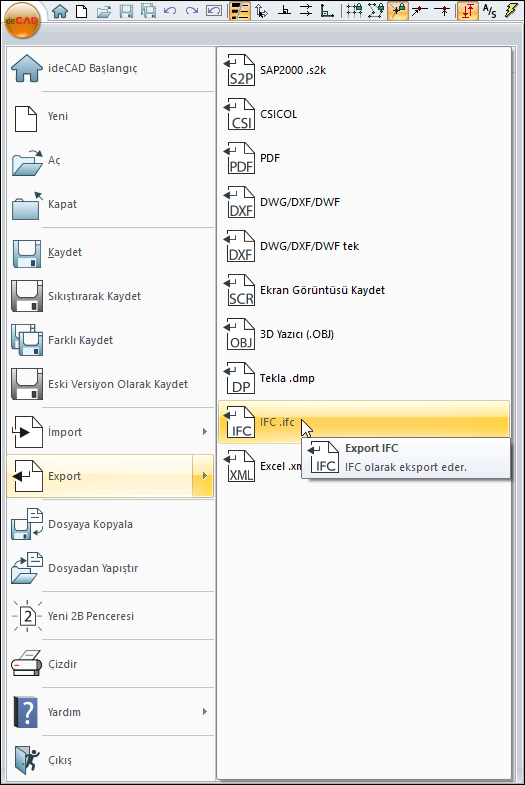
Task: Open Yeni 2B Penceresi
Action: 111,616
